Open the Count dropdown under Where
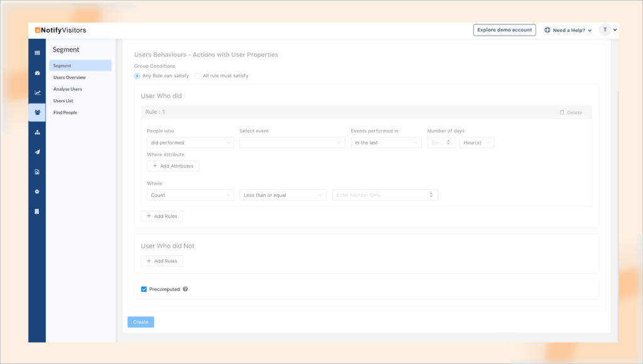This screenshot has height=364, width=643. (190, 195)
